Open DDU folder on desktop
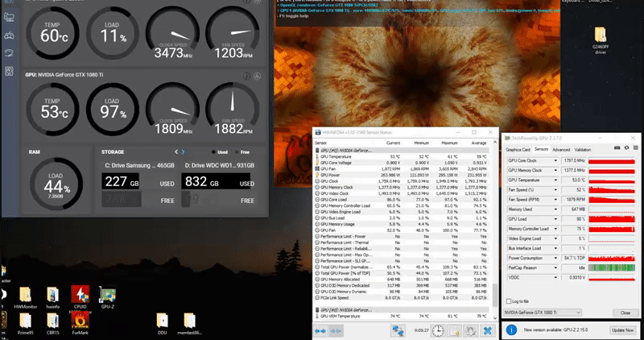Viewport: 644px width, 340px height. 163,324
